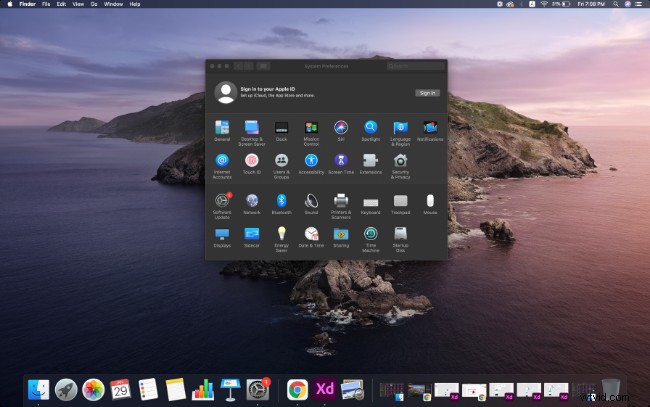Click the back arrow in System Preferences toolbar
The width and height of the screenshot is (650, 407).
point(238,66)
